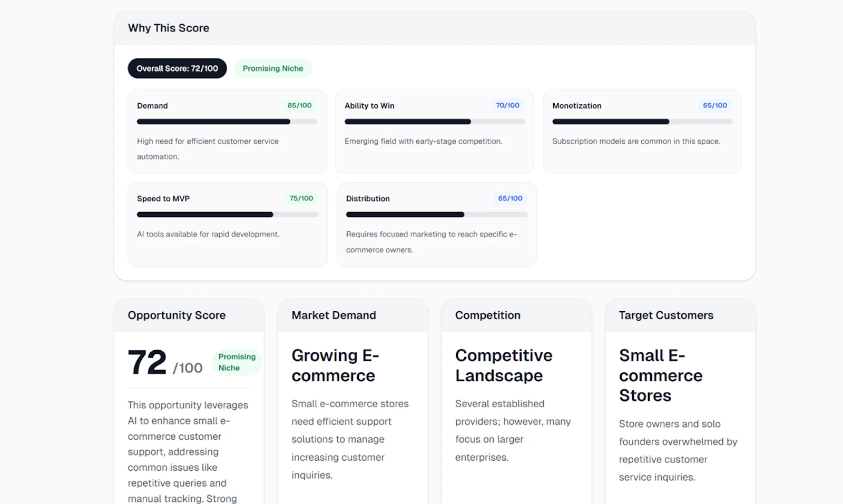Click the Speed to MVP progress bar

[x=228, y=215]
